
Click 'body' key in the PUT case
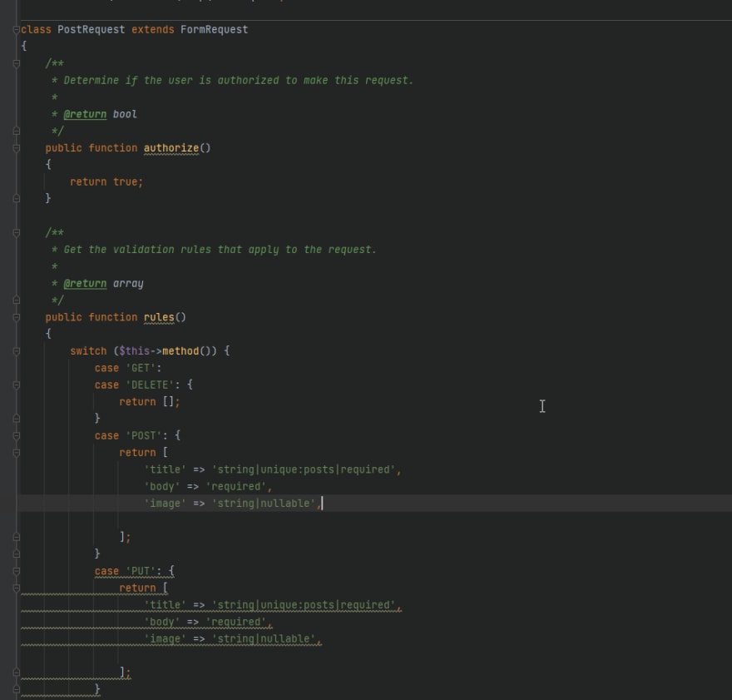(x=161, y=622)
